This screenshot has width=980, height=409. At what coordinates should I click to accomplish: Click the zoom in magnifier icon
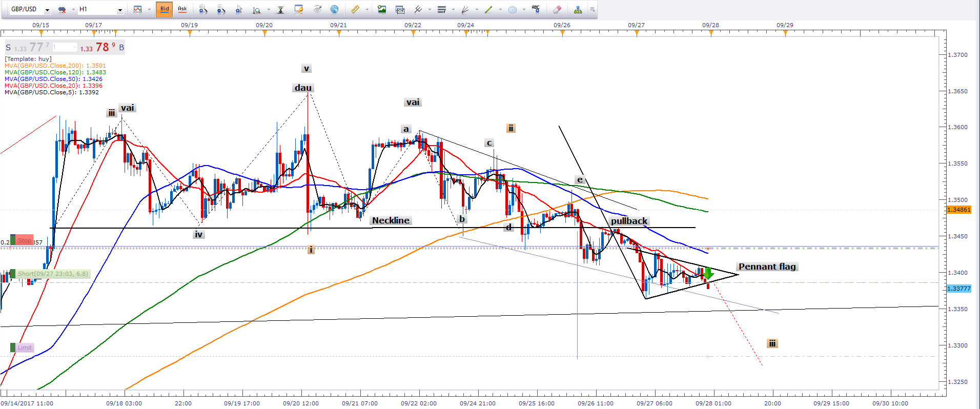(x=203, y=9)
